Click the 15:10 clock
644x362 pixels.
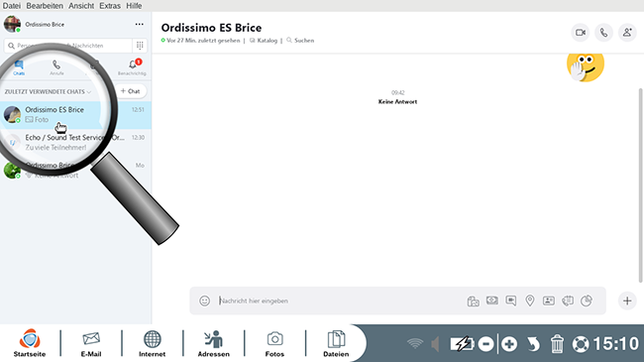coord(616,344)
